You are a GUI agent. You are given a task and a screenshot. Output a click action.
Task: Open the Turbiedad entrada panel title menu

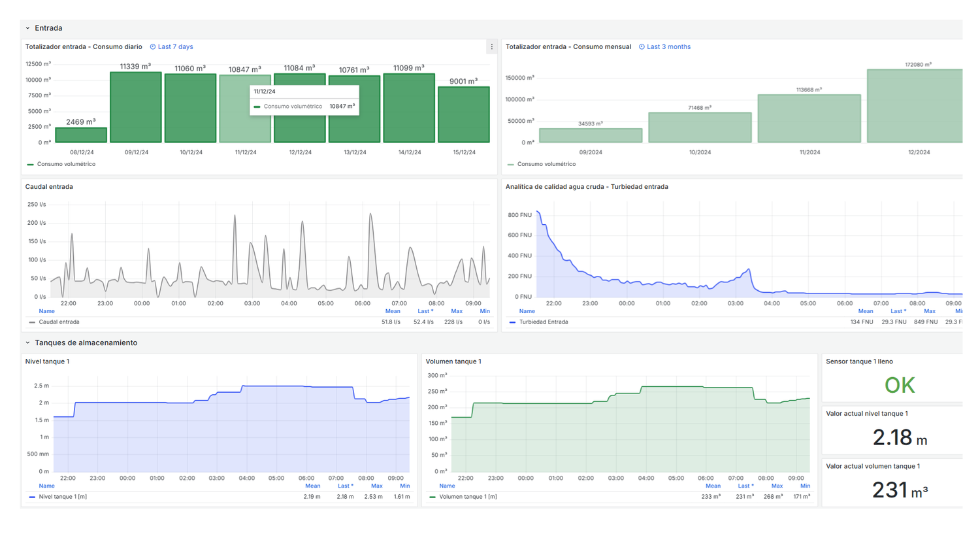click(x=587, y=187)
